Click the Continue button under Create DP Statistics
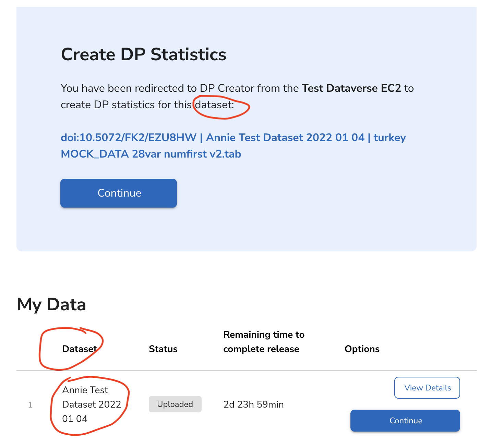The height and width of the screenshot is (448, 491). coord(118,193)
